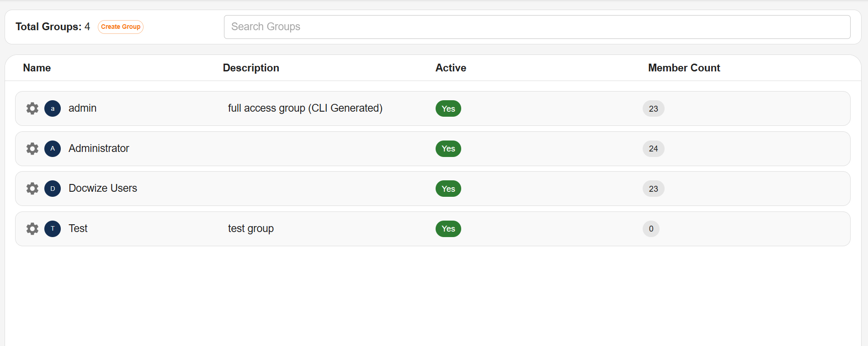Click the Yes badge for admin

tap(448, 108)
